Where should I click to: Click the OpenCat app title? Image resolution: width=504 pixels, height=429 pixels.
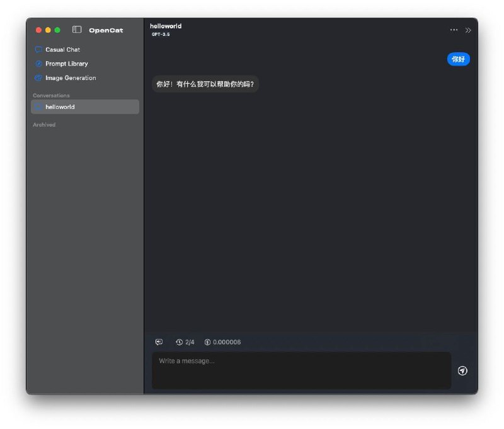tap(106, 30)
